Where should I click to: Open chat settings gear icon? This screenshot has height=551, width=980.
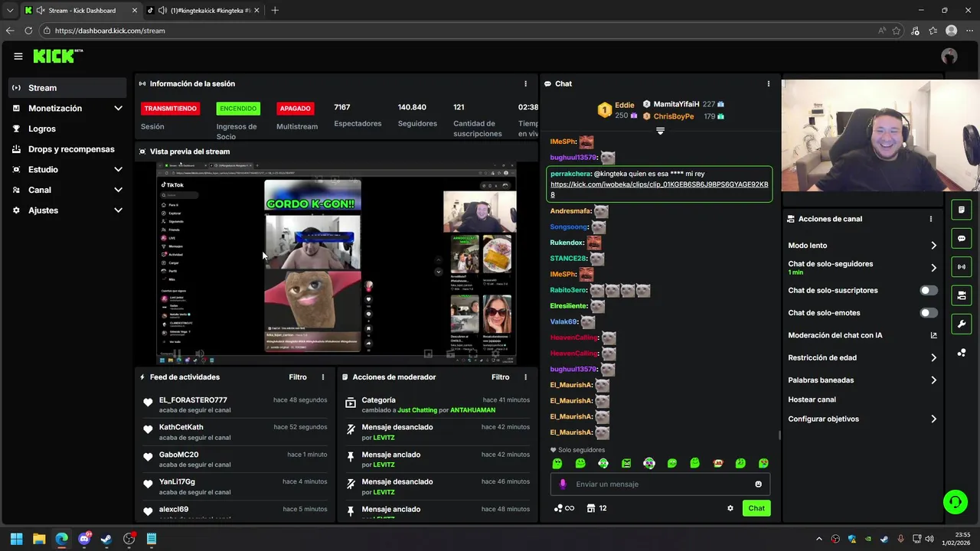730,508
